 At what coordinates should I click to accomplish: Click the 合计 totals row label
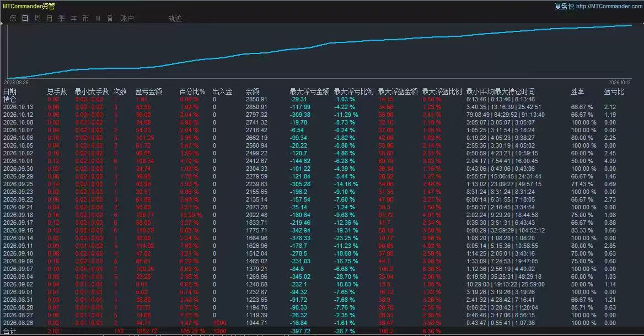coord(9,331)
